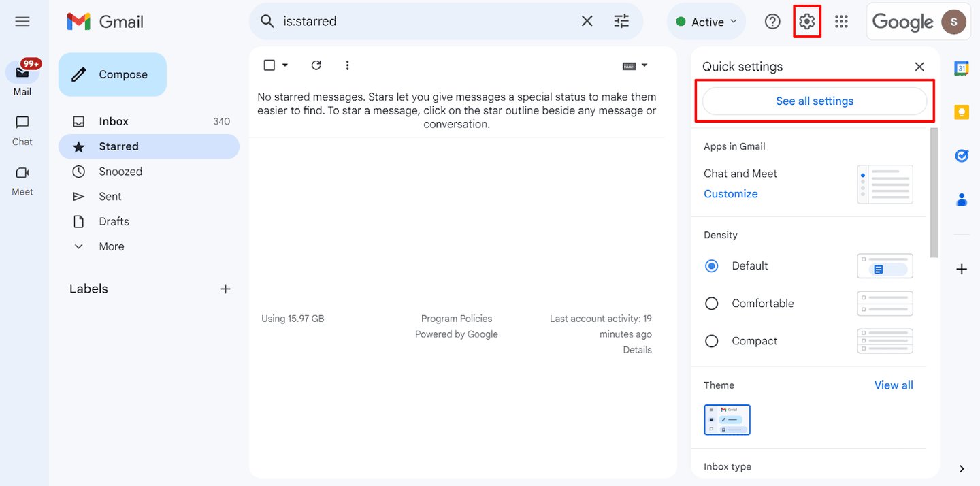Screen dimensions: 980x486
Task: Select Compact density radio button
Action: click(x=712, y=341)
